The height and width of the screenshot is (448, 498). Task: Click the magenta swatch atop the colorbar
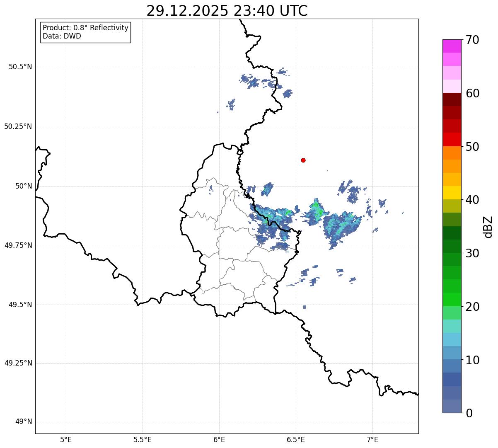click(x=452, y=46)
